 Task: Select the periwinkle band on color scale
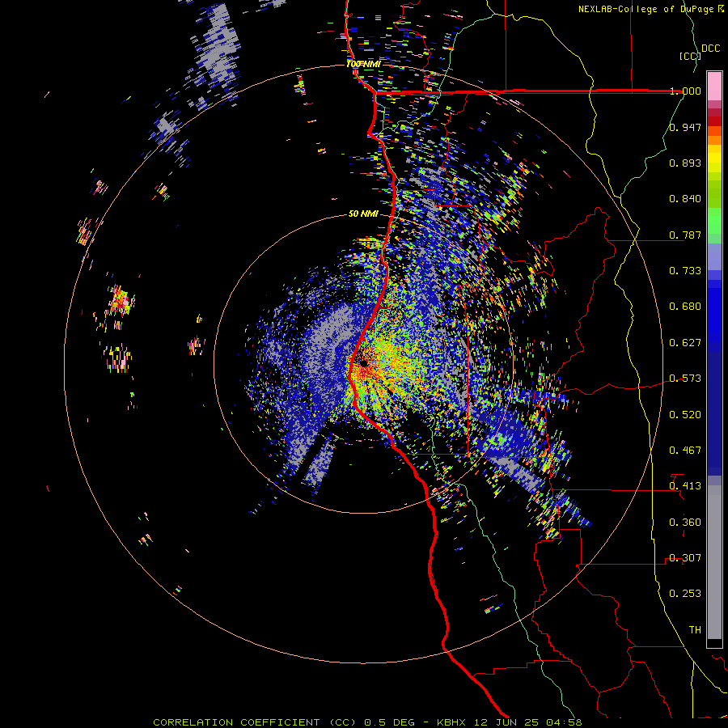(714, 256)
